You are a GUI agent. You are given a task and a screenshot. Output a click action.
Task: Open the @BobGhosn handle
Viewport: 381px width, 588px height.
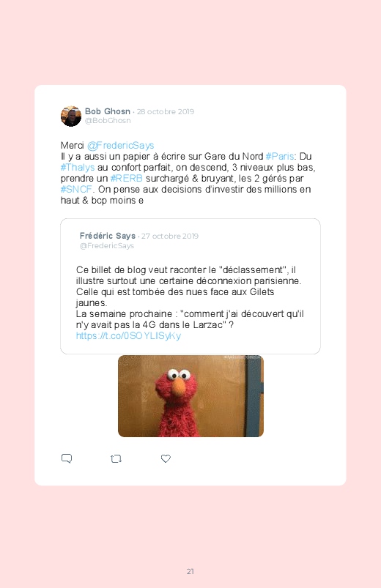pos(108,120)
